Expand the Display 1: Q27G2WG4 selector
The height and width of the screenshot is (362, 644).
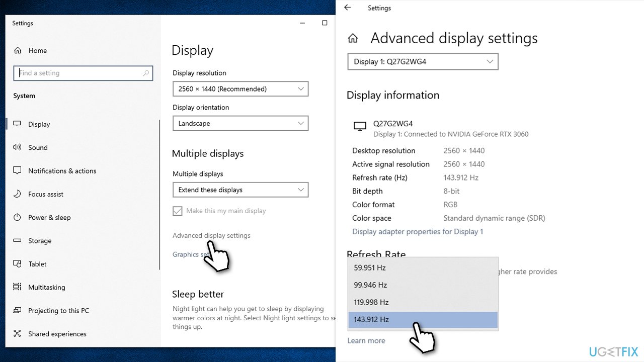[423, 61]
